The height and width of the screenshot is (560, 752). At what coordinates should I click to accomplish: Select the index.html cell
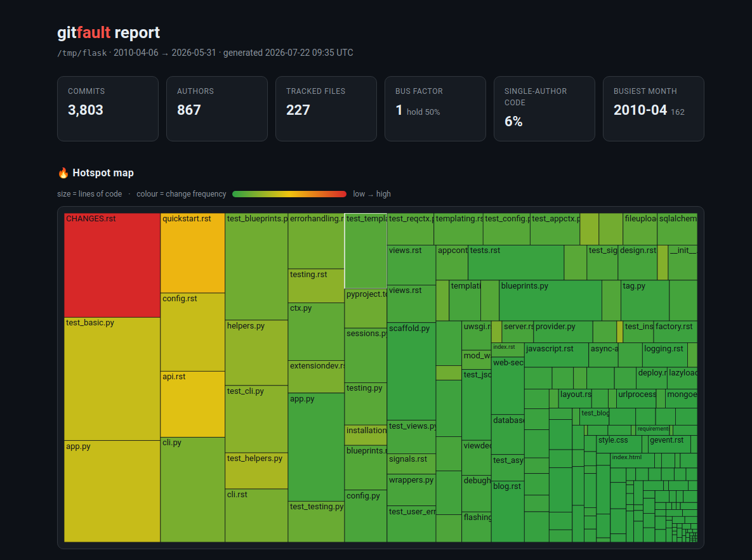[632, 461]
